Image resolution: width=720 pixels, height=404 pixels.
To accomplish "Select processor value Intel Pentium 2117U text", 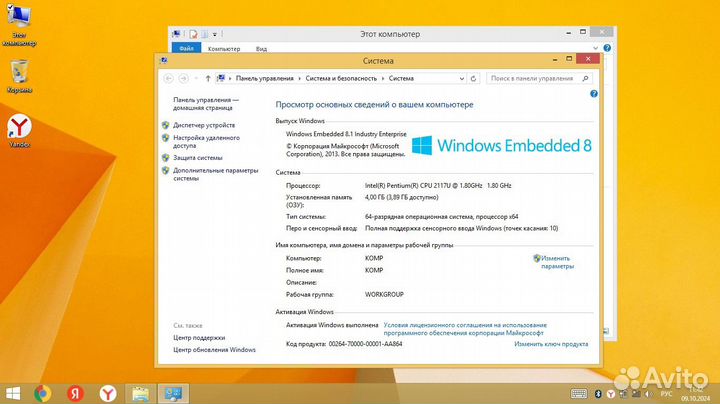I will (438, 185).
